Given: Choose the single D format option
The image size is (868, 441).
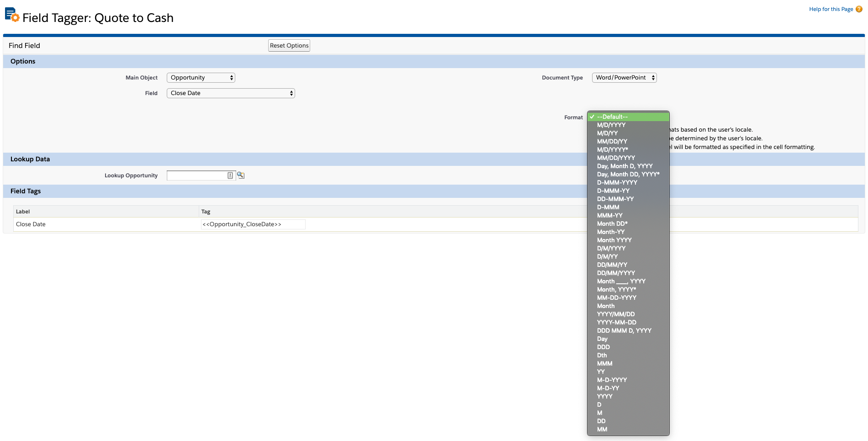Looking at the screenshot, I should point(628,405).
